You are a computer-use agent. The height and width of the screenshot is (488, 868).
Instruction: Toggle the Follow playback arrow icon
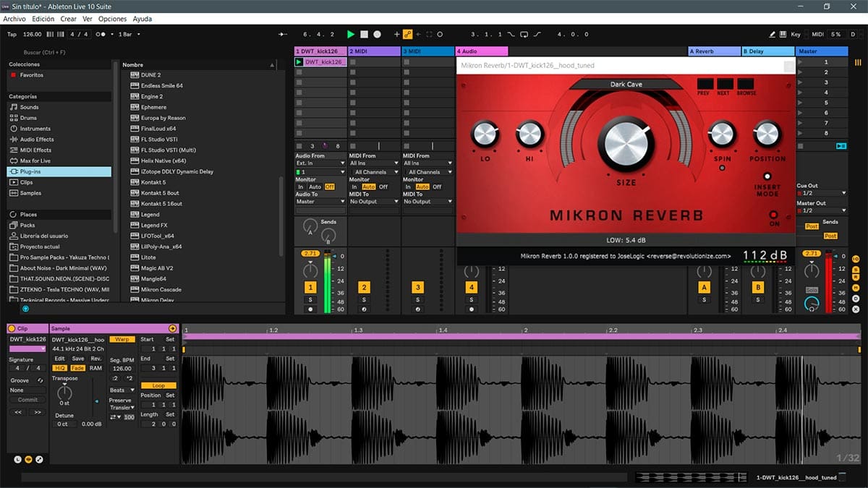point(283,34)
